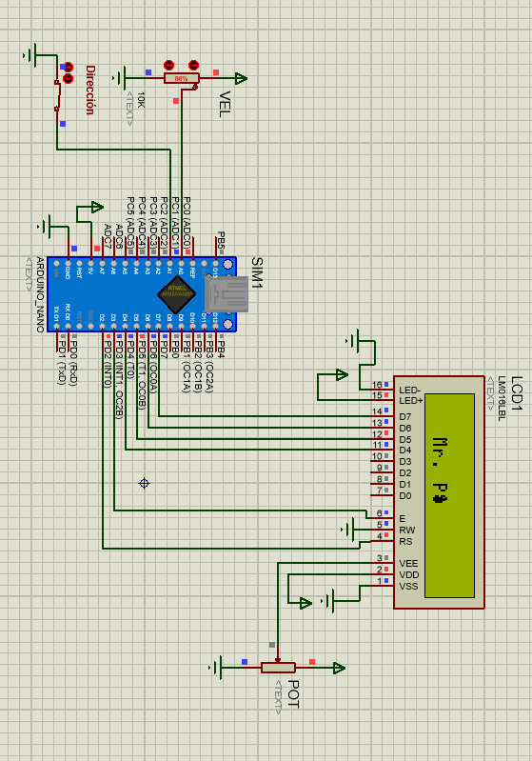Viewport: 532px width, 761px height.
Task: Click the VDD pin label on the LCD
Action: (x=409, y=575)
